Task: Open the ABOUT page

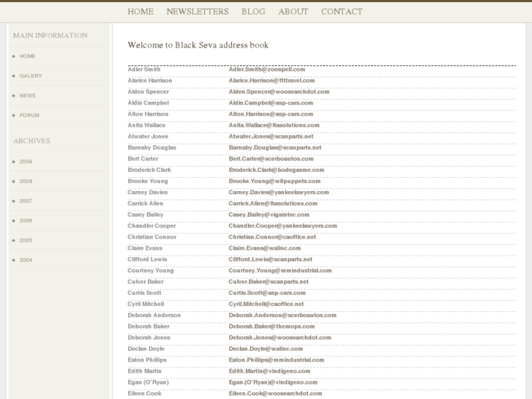Action: 293,12
